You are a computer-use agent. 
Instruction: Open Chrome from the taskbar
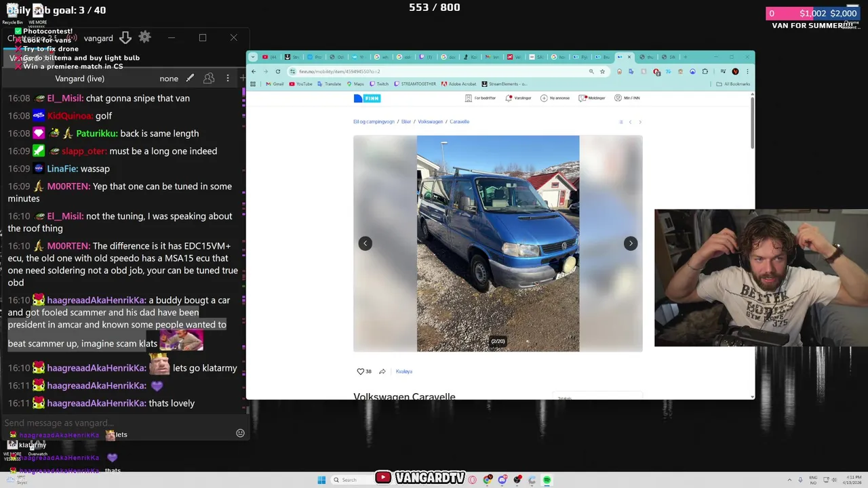pyautogui.click(x=488, y=480)
